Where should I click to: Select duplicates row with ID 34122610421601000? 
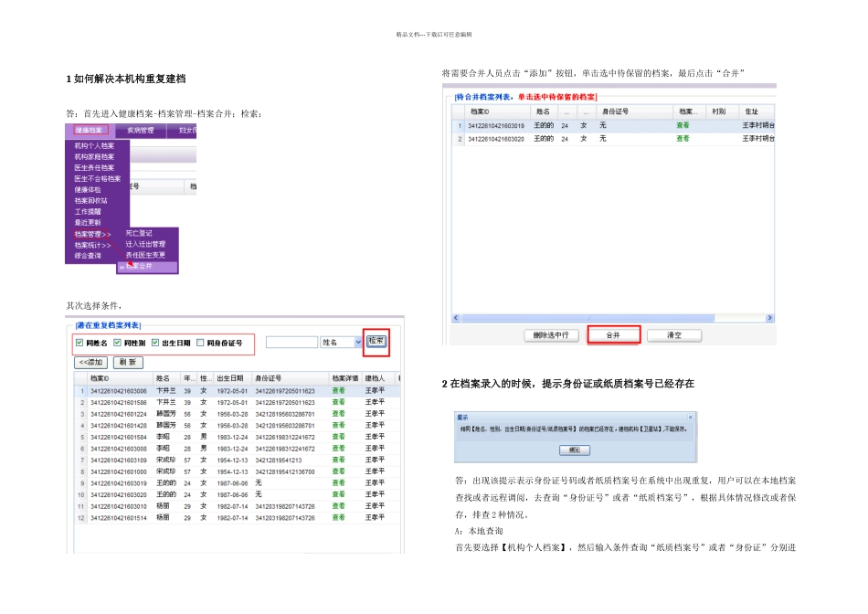tap(237, 471)
